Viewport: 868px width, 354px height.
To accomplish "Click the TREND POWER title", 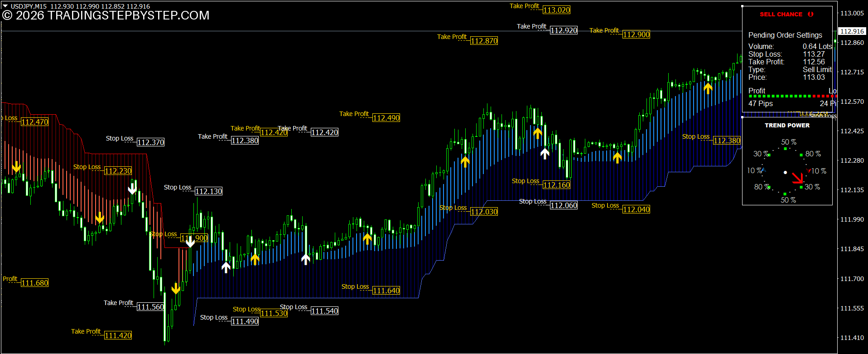I will click(787, 125).
